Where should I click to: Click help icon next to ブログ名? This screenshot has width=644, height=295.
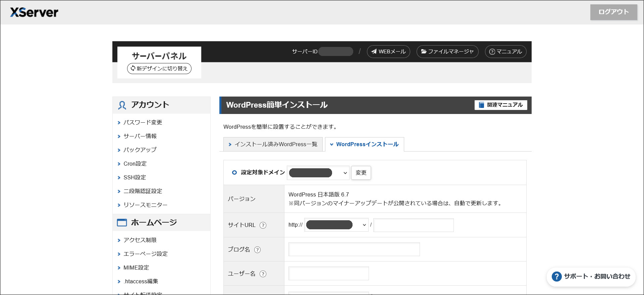257,250
